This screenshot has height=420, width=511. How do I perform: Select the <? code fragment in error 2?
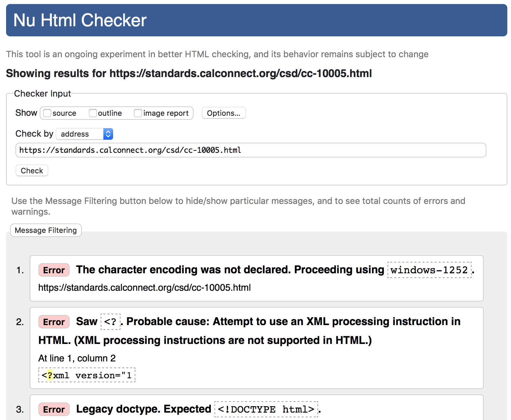tap(110, 322)
